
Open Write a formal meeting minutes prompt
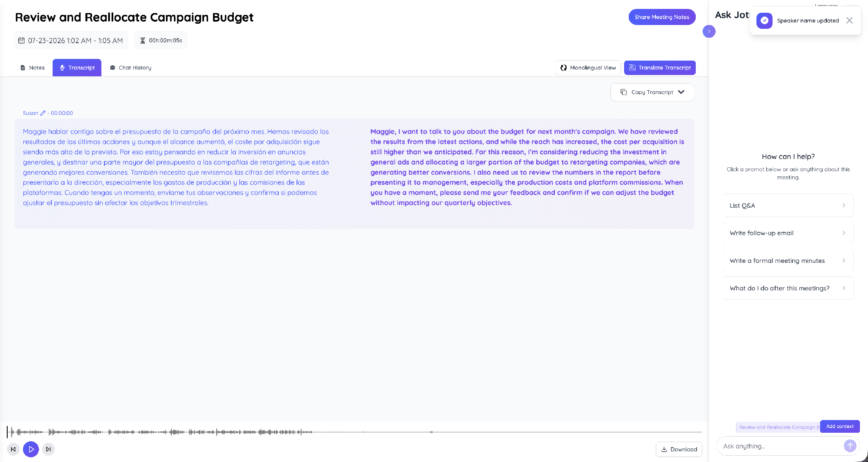pyautogui.click(x=788, y=261)
